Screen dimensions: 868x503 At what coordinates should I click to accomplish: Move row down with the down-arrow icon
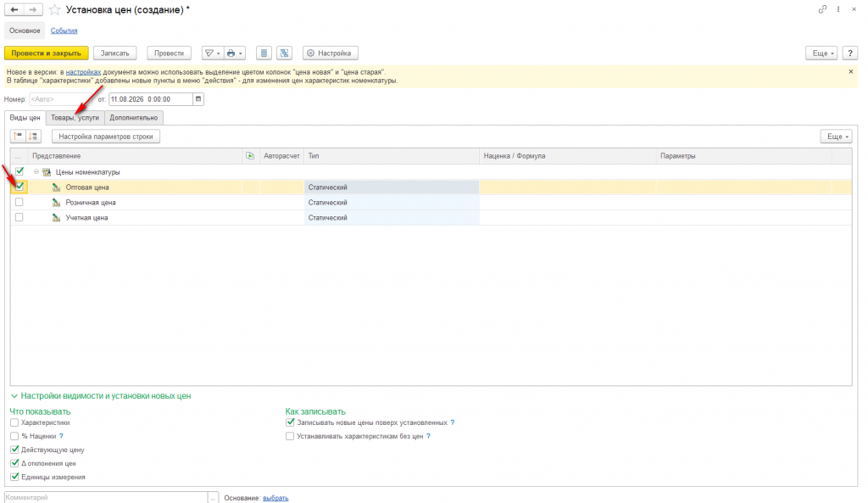coord(33,137)
